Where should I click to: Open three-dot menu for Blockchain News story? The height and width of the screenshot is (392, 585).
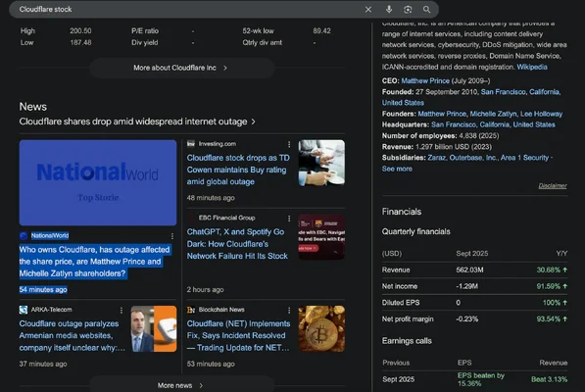[x=289, y=310]
